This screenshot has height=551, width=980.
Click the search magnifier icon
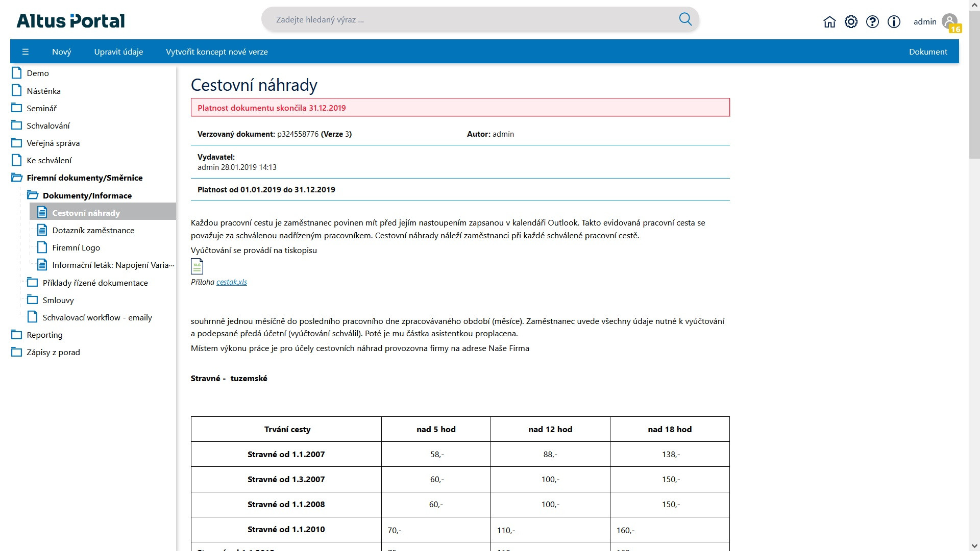coord(685,19)
